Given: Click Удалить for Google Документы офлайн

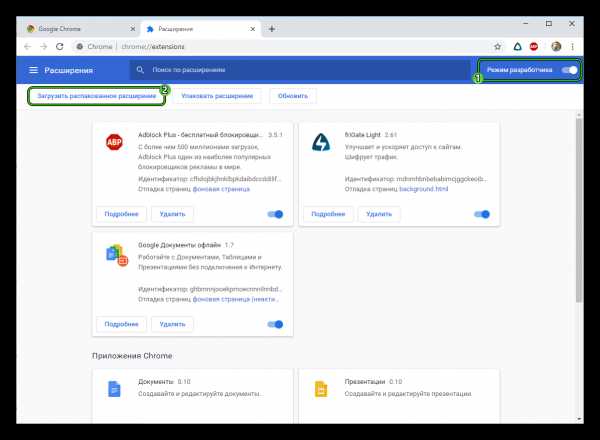Looking at the screenshot, I should (x=172, y=324).
